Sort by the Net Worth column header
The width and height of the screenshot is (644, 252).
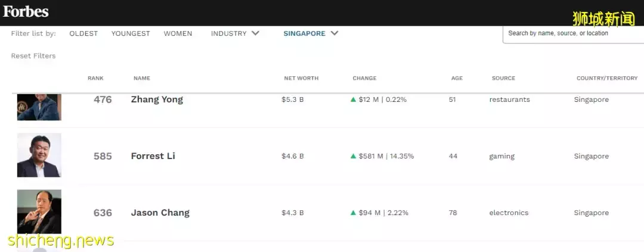click(x=301, y=78)
